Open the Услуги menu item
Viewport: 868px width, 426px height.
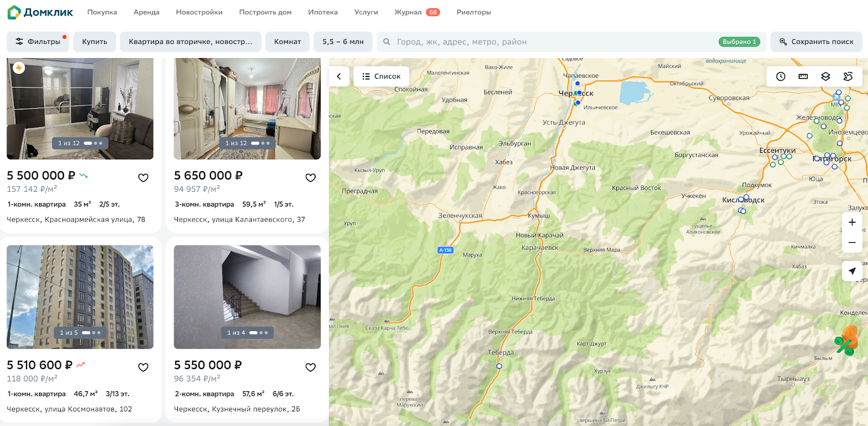click(366, 12)
